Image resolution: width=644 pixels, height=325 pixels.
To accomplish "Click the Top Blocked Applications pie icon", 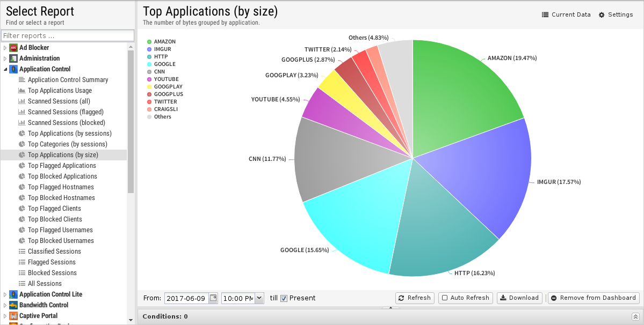I will click(22, 176).
